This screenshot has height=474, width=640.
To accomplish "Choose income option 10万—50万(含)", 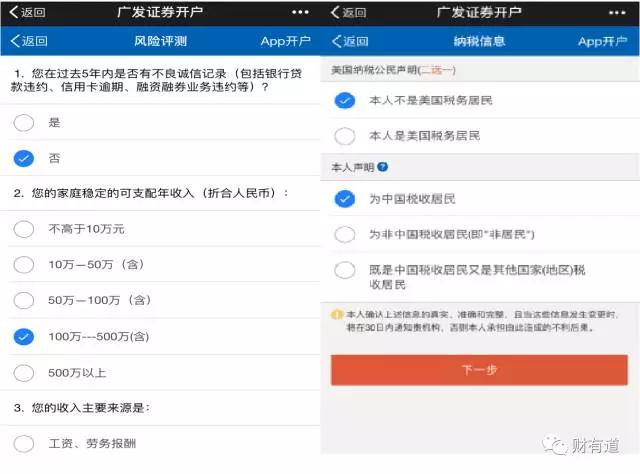I will 24,264.
